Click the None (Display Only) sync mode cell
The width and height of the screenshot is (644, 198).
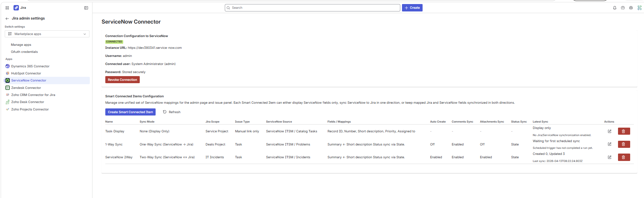[155, 131]
